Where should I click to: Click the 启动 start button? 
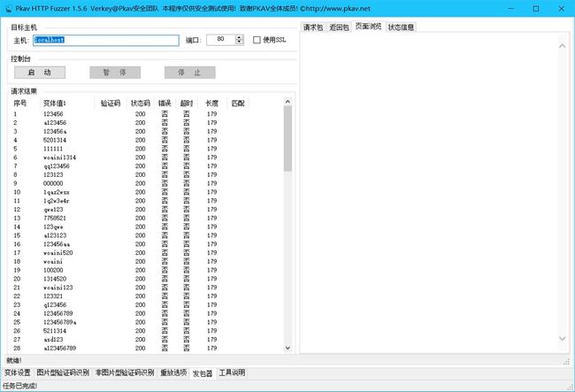40,73
